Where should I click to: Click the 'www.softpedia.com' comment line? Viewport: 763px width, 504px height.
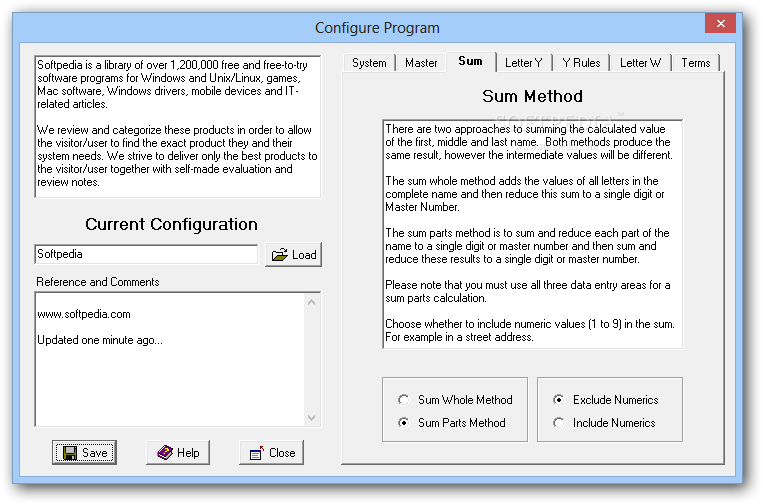pos(84,314)
